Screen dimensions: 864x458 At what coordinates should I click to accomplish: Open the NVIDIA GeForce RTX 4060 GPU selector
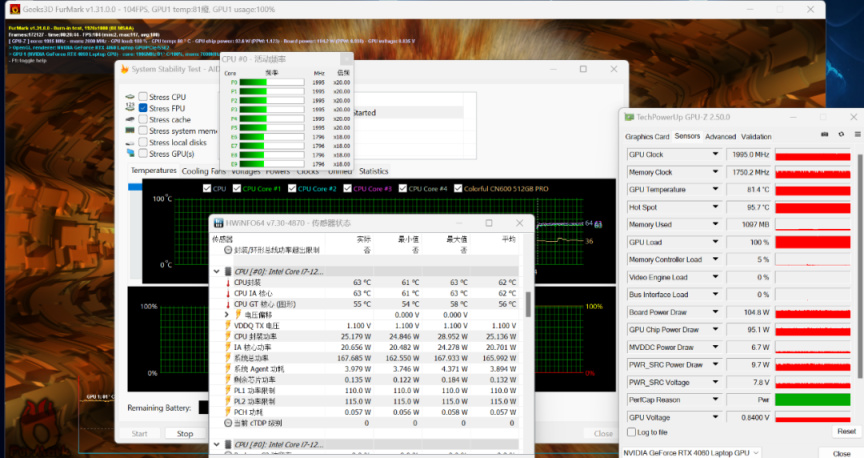click(691, 452)
